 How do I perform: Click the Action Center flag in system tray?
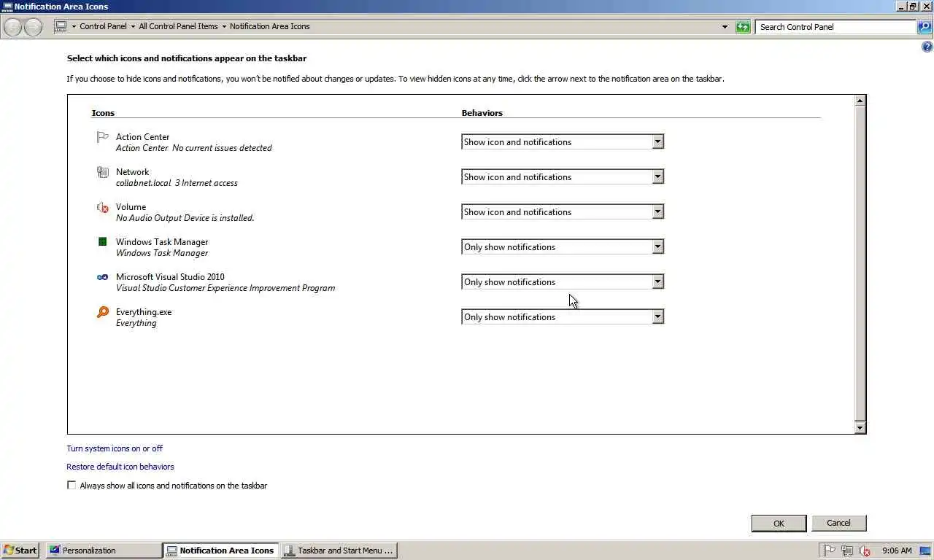(830, 551)
